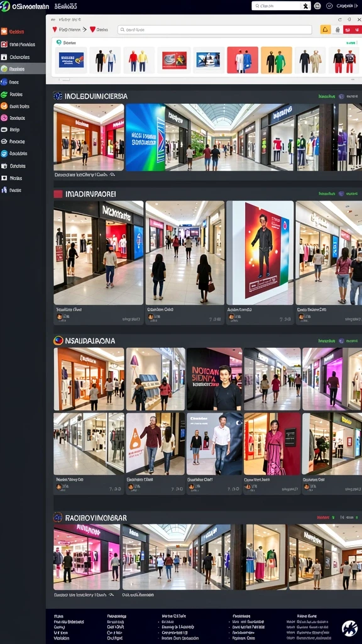This screenshot has width=362, height=644.
Task: Open the black and white outfits thumbnail in the strip
Action: coord(105,60)
